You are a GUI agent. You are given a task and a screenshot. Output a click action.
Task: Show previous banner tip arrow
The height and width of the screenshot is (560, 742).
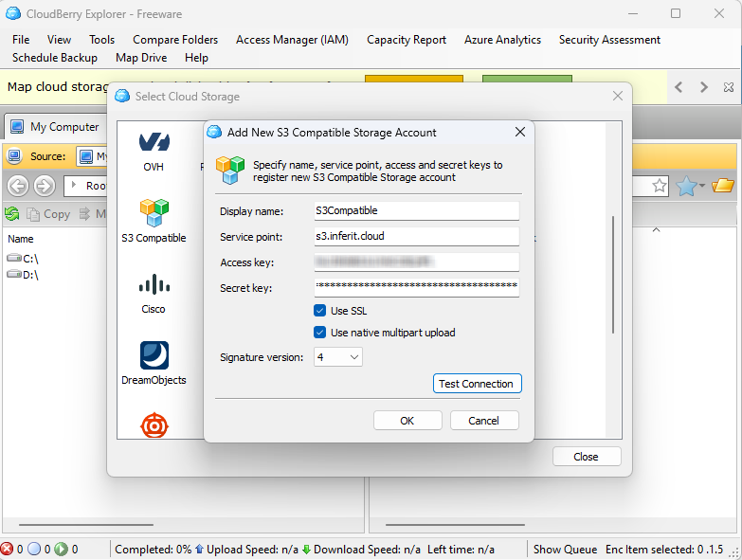coord(679,87)
